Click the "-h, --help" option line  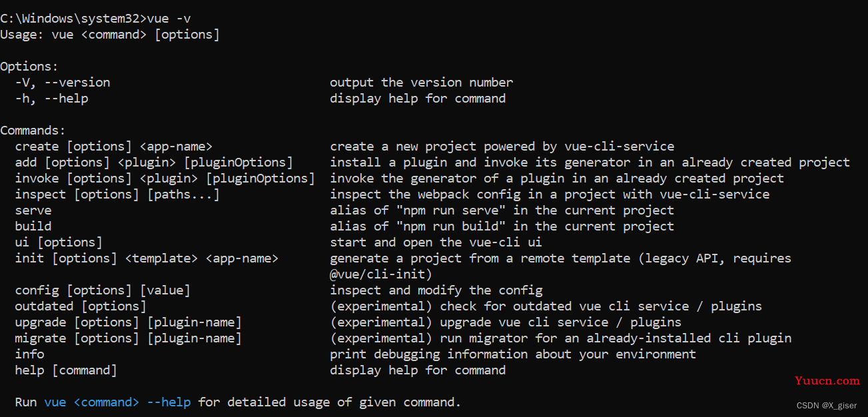tap(52, 99)
